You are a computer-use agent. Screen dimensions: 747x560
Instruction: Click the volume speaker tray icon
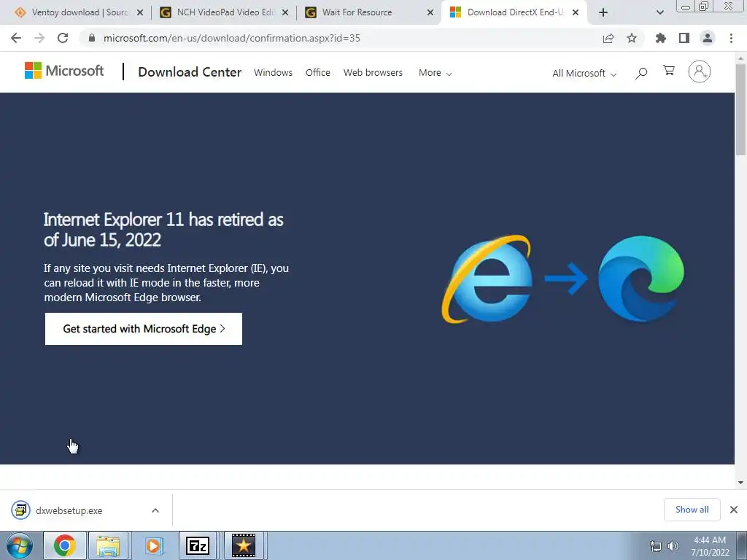[x=673, y=546]
